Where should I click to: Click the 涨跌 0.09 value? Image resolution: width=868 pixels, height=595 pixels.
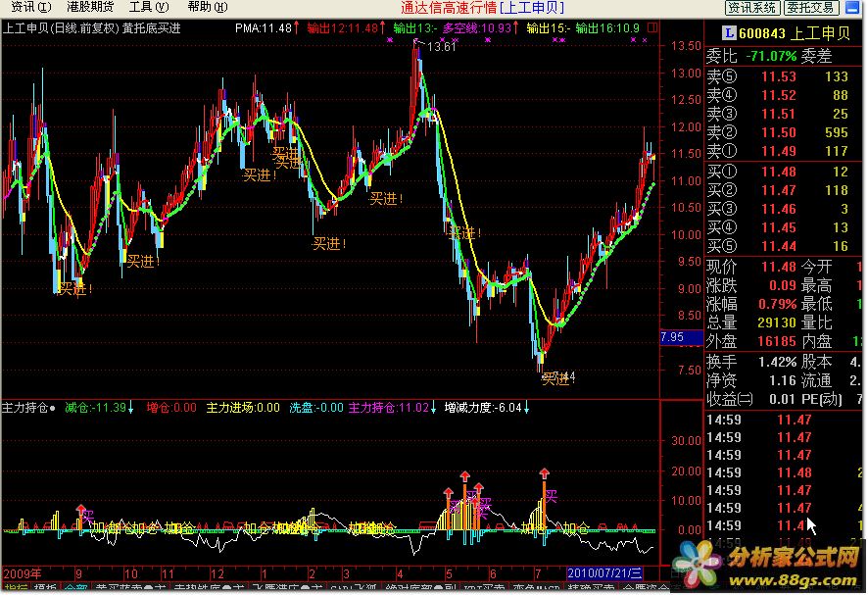782,286
